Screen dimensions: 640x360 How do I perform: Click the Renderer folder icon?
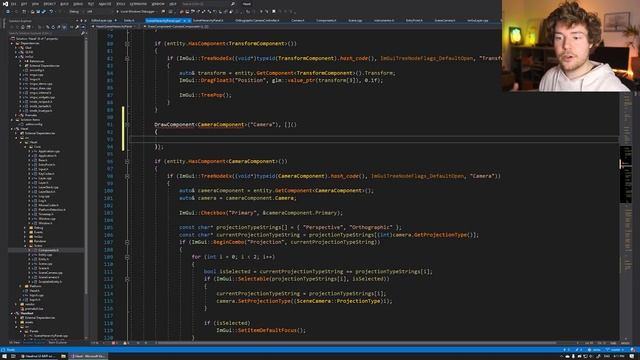(31, 241)
